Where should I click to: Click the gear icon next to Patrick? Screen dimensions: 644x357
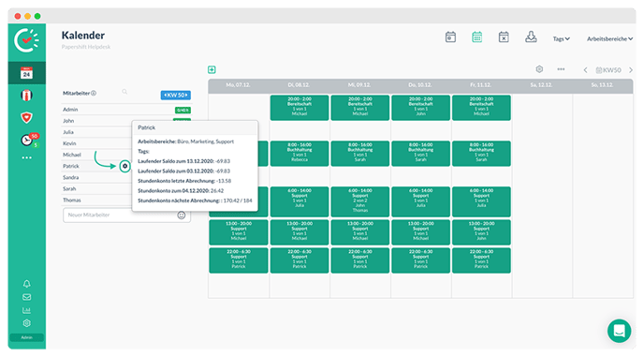point(124,166)
